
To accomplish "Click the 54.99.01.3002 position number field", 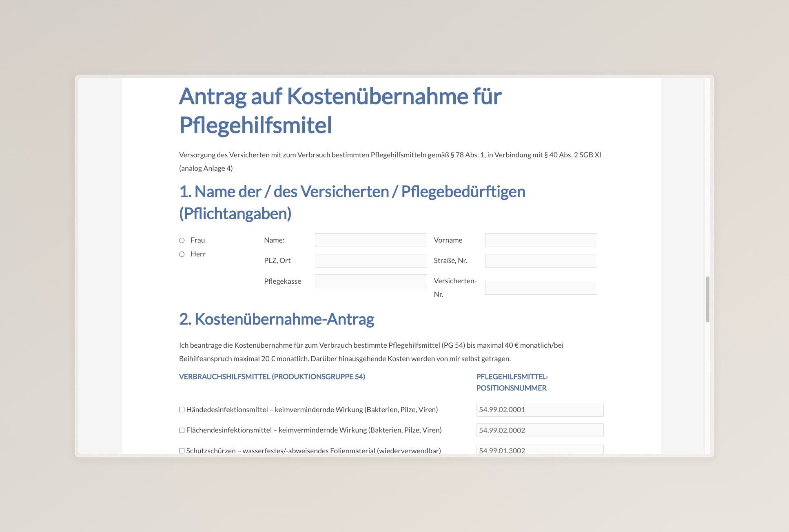I will point(539,450).
